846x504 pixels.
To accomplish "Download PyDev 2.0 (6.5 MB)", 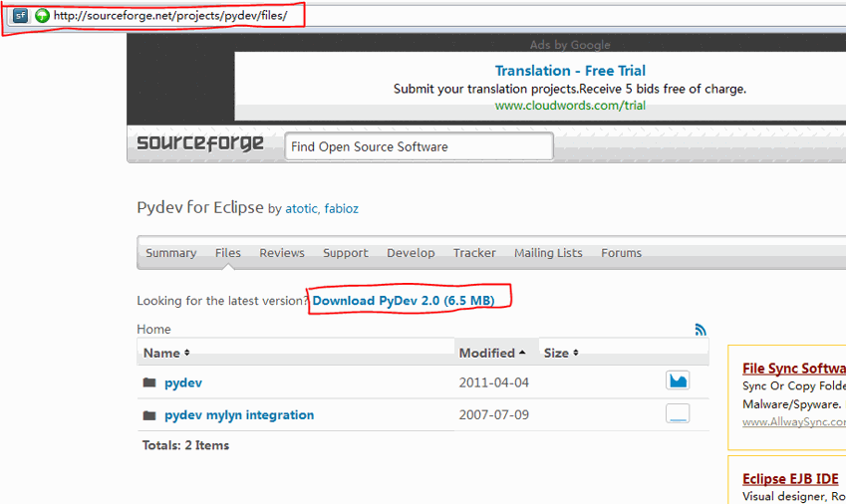I will point(404,301).
